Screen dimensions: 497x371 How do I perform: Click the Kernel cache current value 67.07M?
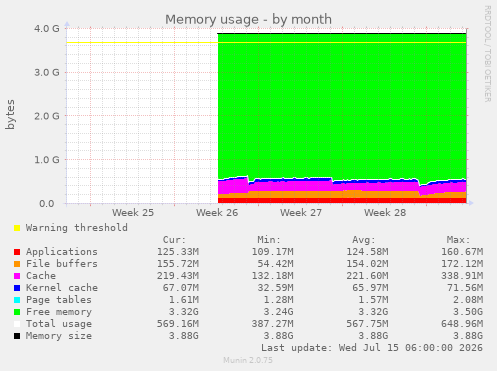tap(181, 288)
